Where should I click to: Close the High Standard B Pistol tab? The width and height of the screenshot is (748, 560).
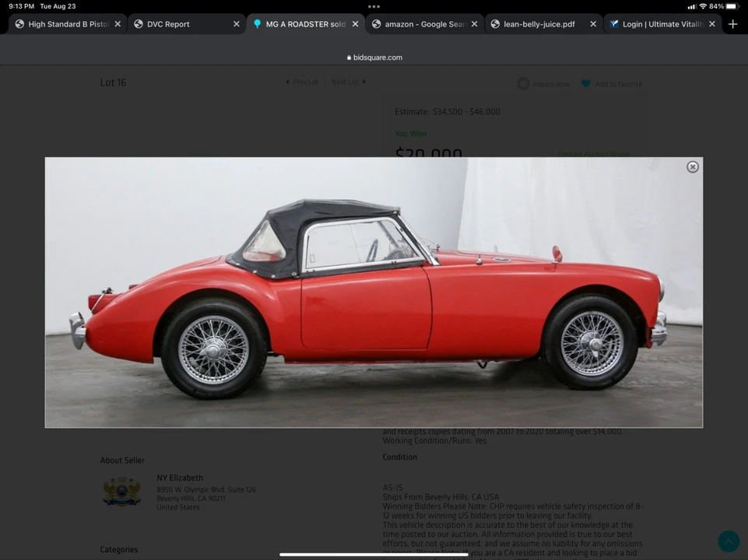pyautogui.click(x=118, y=24)
